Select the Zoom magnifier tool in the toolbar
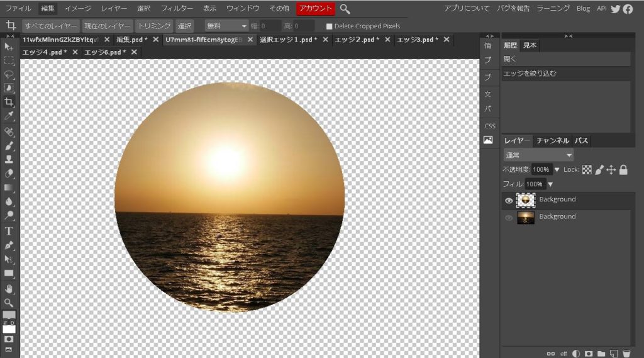 9,303
